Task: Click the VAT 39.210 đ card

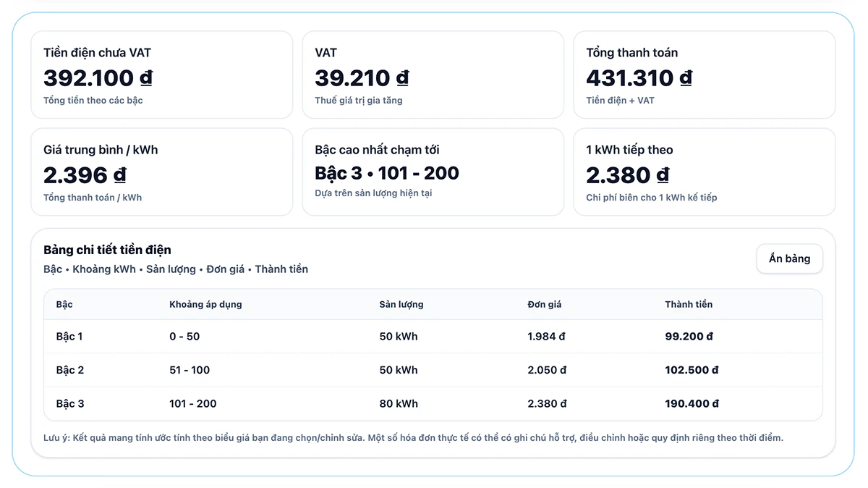Action: (x=433, y=75)
